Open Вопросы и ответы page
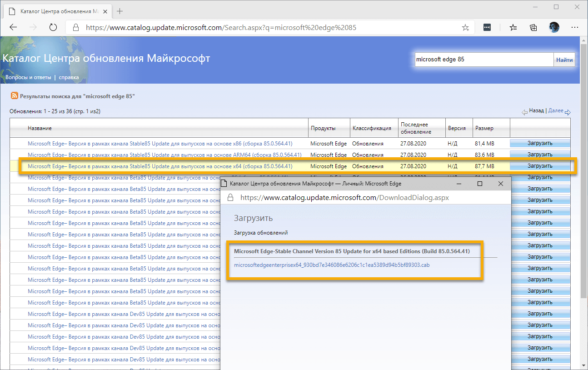This screenshot has height=370, width=588. point(27,77)
